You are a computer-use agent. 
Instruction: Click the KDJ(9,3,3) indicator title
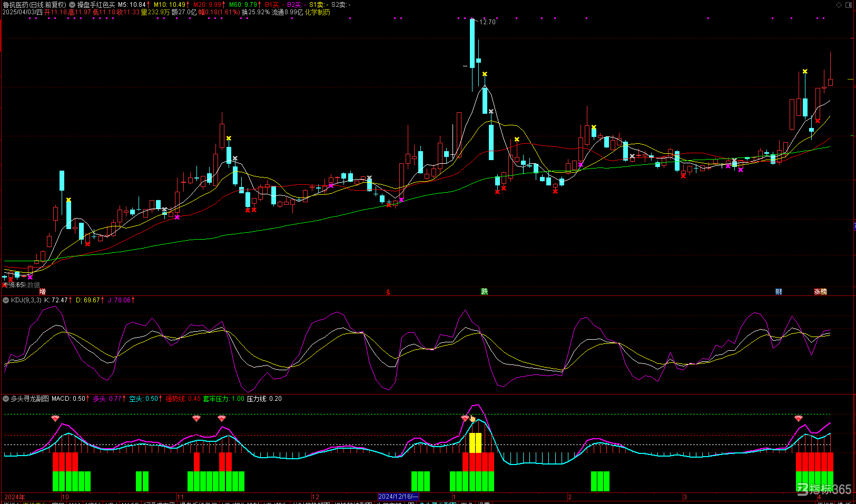pyautogui.click(x=26, y=300)
